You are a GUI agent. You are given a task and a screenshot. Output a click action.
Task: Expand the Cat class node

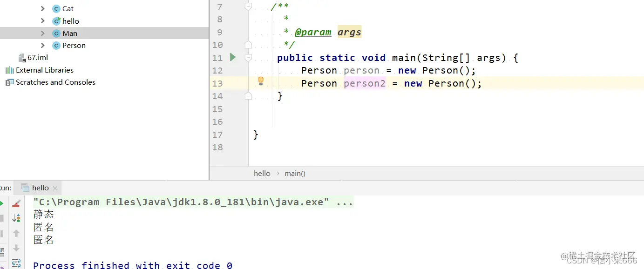[42, 8]
